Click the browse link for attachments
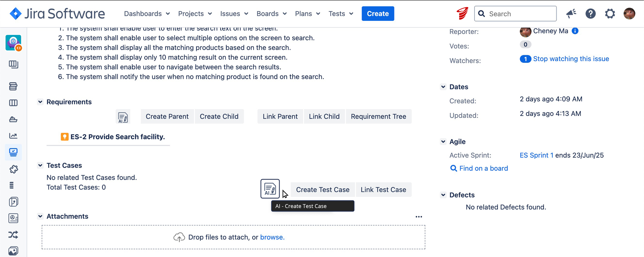Screen dimensions: 644x257 pos(272,237)
